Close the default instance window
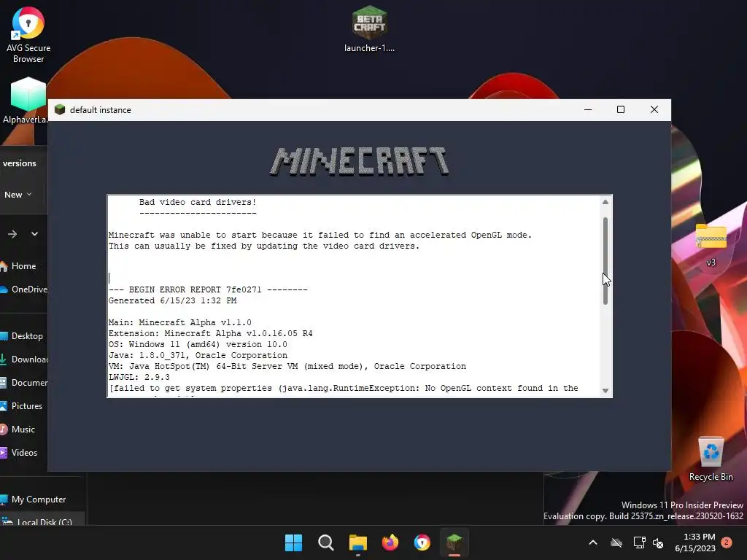The image size is (747, 560). coord(654,109)
